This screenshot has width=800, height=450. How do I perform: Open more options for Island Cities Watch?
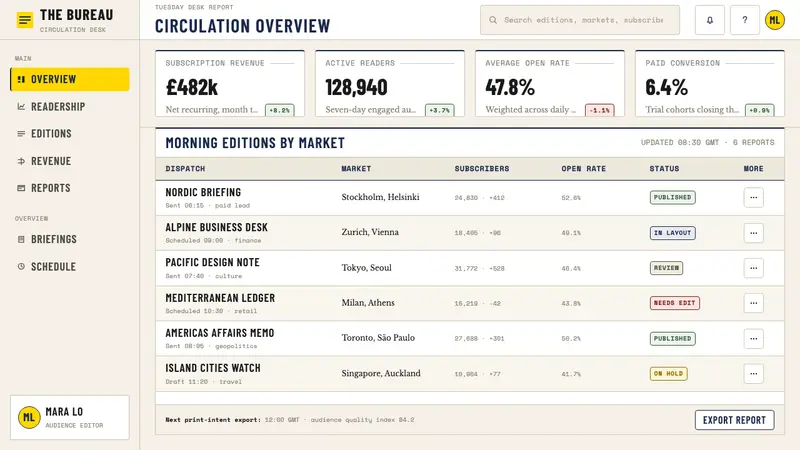[754, 373]
